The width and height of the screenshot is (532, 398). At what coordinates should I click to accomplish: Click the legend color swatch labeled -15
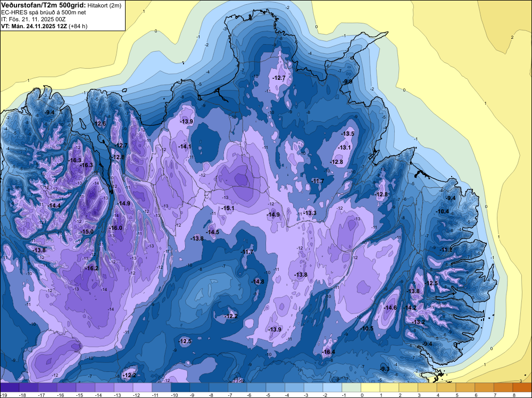pos(86,387)
